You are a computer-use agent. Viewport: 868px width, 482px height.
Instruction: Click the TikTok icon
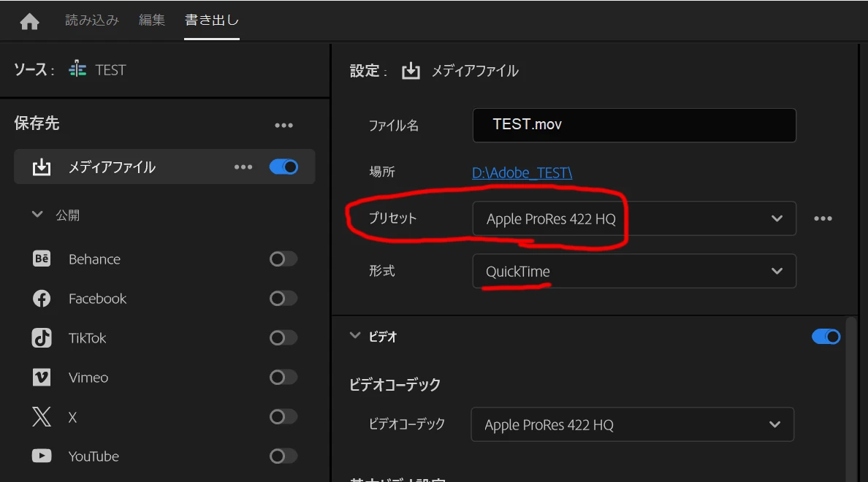point(42,337)
